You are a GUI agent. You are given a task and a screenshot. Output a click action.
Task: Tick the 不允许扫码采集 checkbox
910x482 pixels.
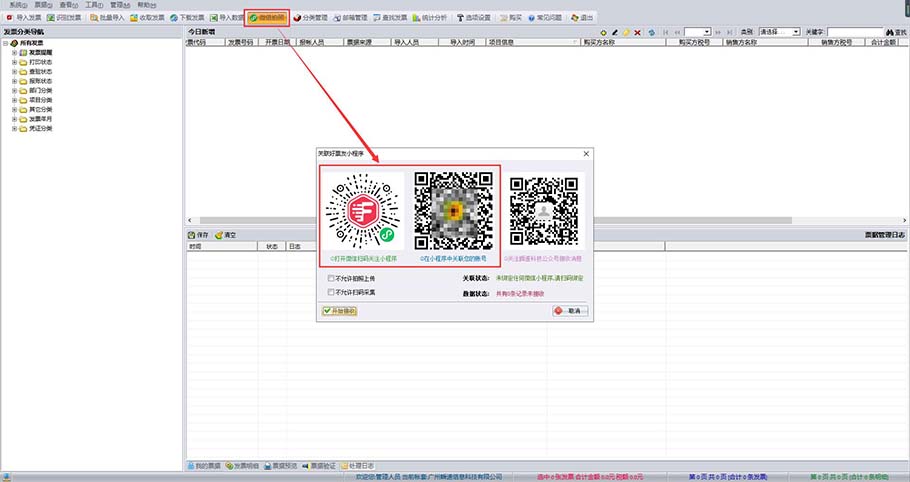(331, 292)
